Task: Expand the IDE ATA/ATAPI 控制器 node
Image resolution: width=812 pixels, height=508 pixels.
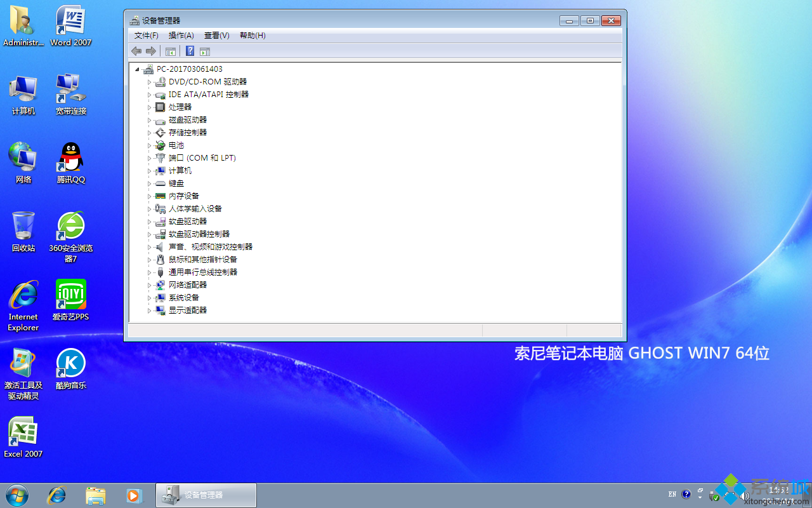Action: click(150, 95)
